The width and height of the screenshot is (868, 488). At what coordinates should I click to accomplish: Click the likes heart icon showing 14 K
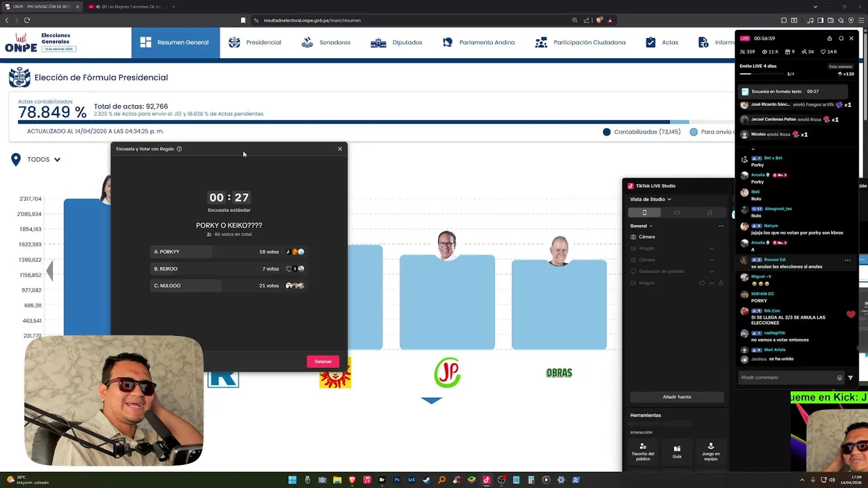point(824,52)
